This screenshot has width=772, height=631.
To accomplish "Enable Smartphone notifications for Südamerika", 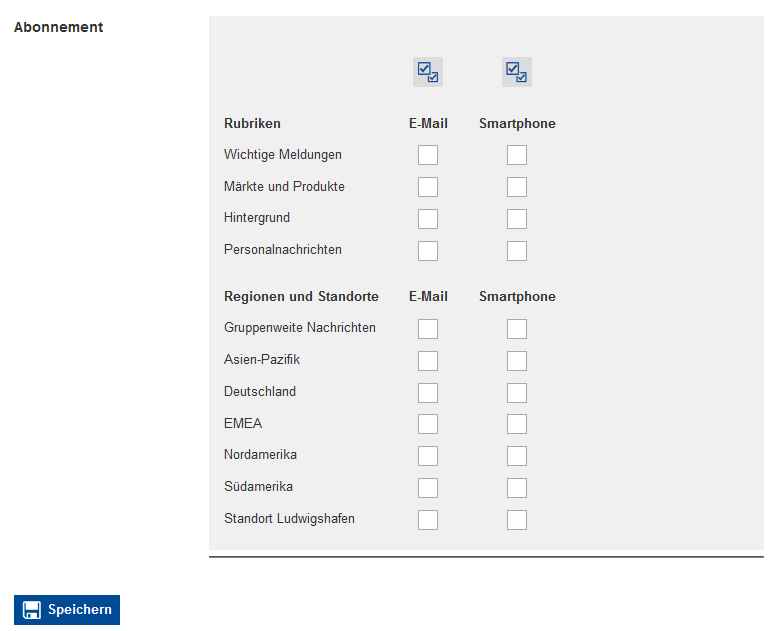I will coord(517,488).
